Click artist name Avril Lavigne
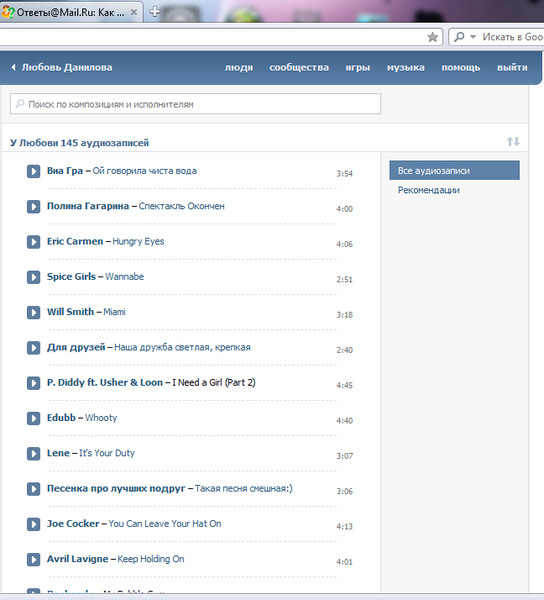The image size is (544, 600). [x=78, y=559]
